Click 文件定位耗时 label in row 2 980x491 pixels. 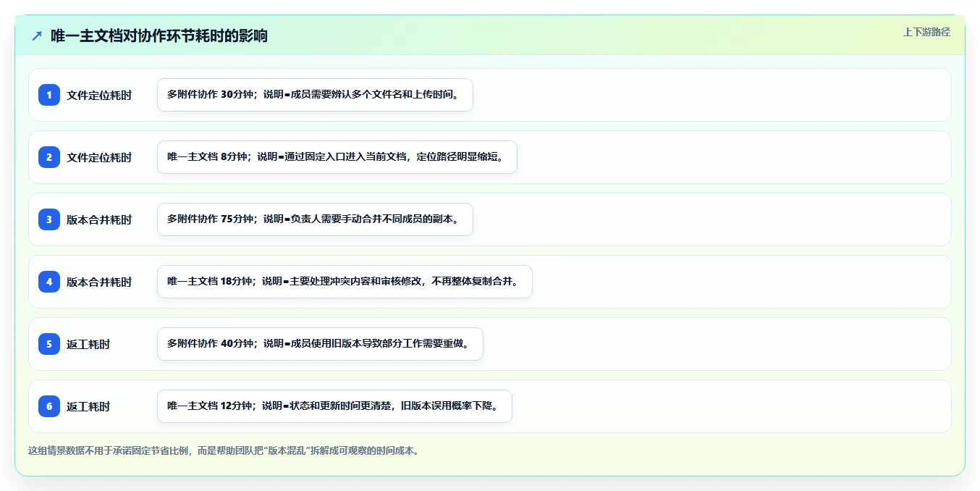99,157
